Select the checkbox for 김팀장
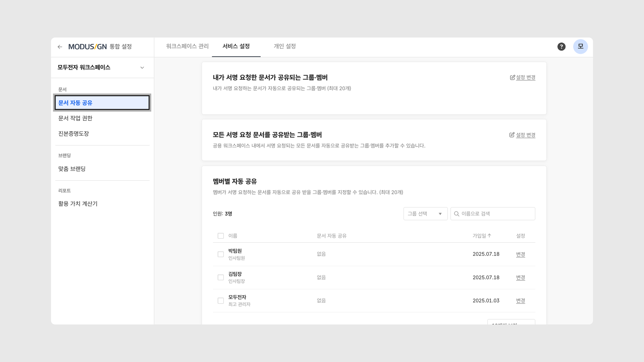The image size is (644, 362). (221, 278)
